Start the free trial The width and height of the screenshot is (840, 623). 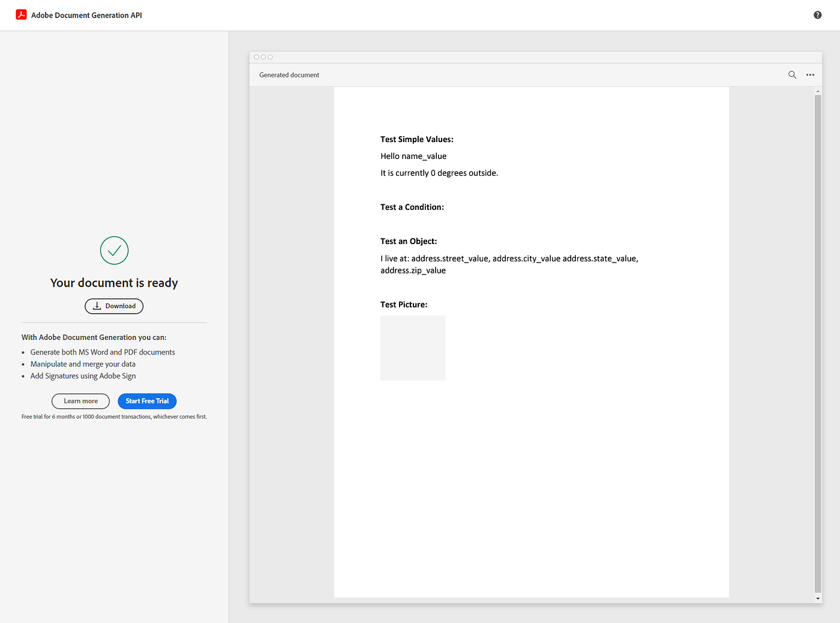tap(147, 401)
